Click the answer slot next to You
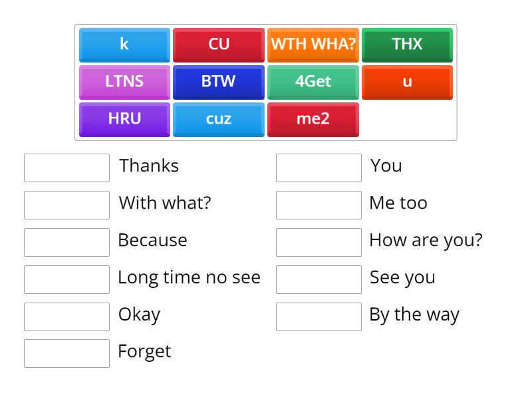Screen dimensions: 532x399 pyautogui.click(x=319, y=168)
